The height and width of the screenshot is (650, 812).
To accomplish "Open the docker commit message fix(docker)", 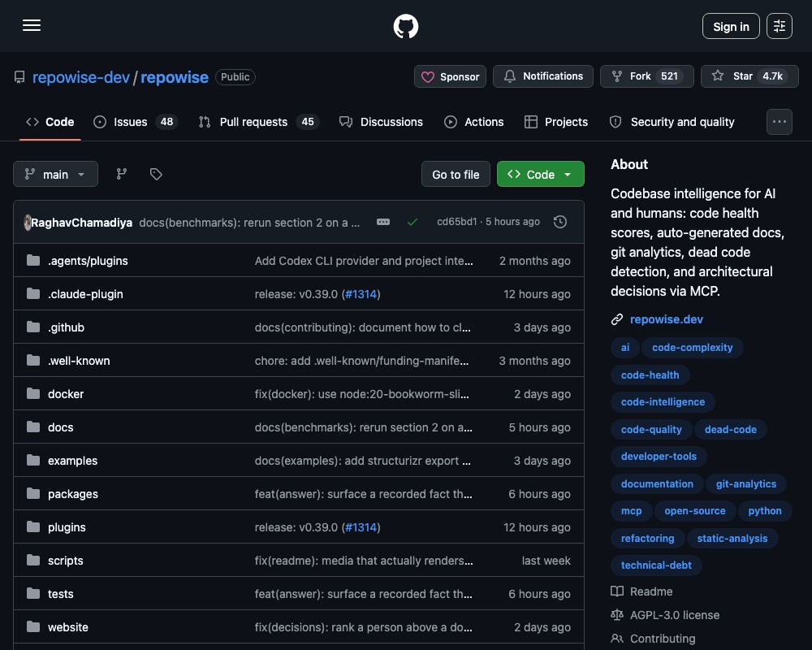I will pyautogui.click(x=362, y=394).
